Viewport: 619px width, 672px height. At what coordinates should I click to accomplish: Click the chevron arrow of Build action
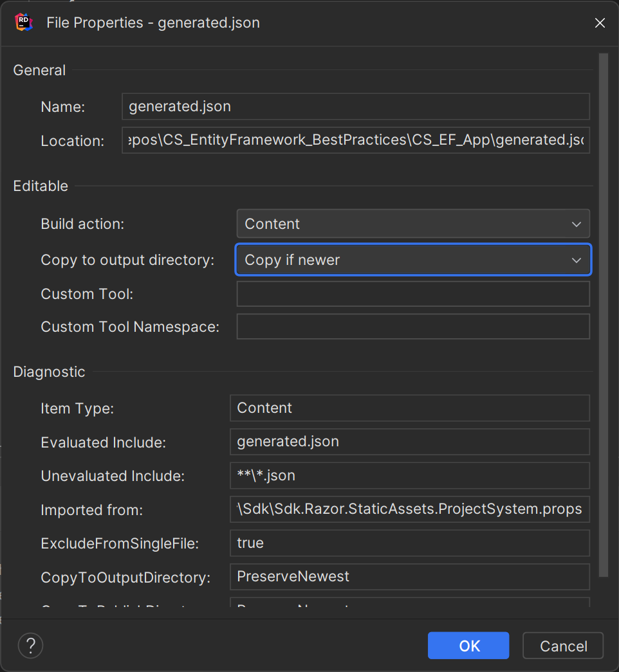pyautogui.click(x=576, y=224)
